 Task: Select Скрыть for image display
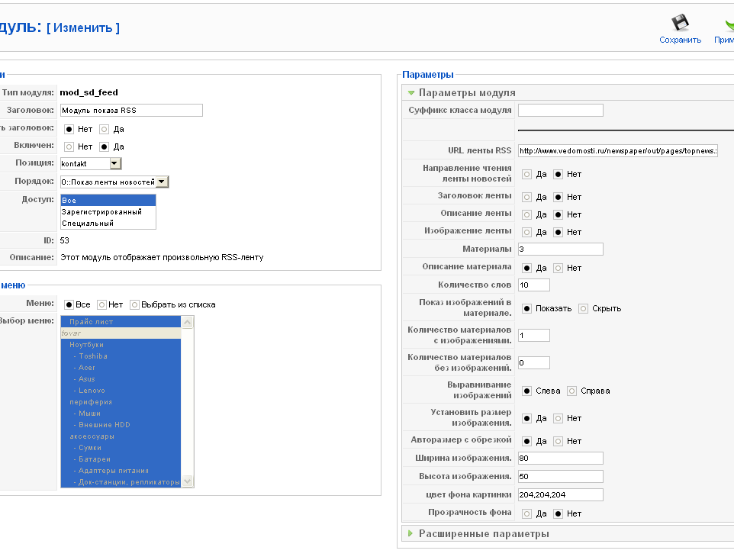583,308
